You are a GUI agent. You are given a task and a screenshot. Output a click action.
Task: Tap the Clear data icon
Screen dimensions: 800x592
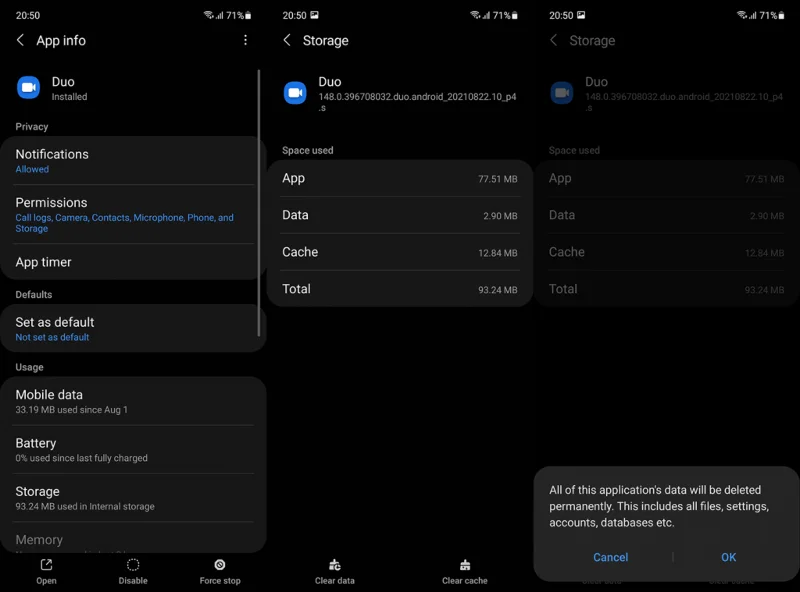(x=335, y=565)
